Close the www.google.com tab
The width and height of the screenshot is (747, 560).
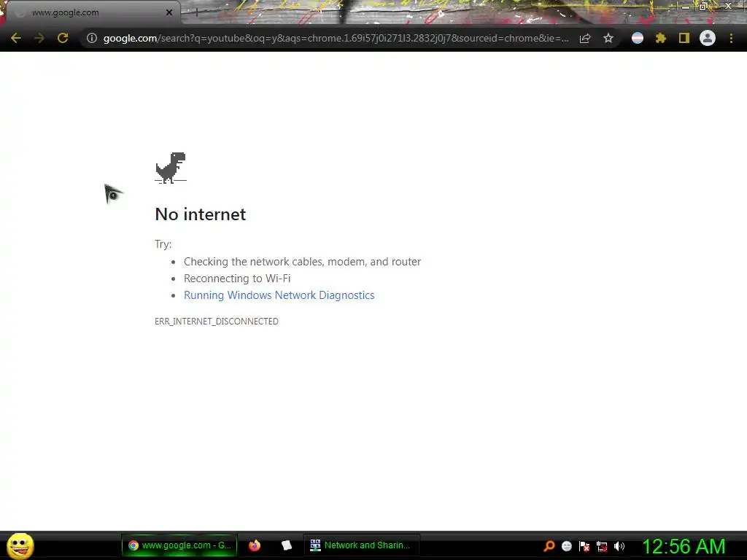pos(169,12)
